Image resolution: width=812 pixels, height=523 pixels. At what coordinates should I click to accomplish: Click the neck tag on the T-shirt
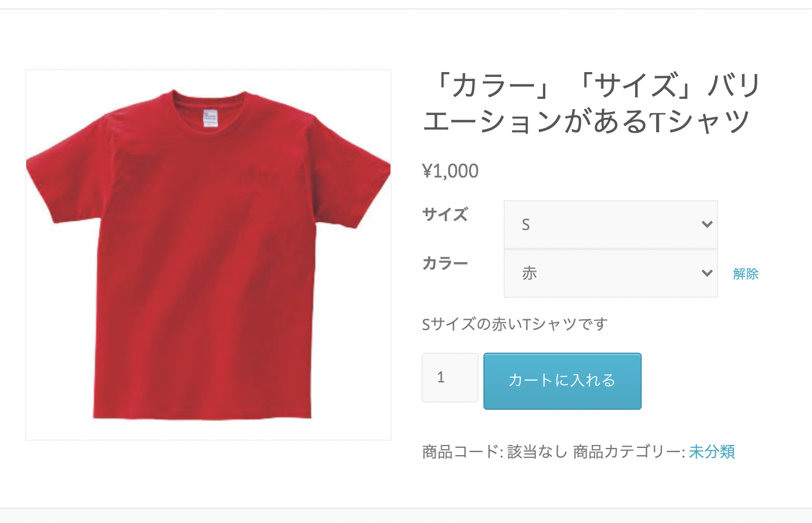coord(211,117)
